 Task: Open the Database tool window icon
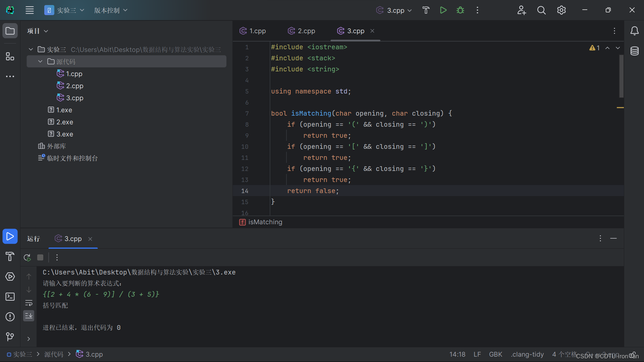click(634, 51)
